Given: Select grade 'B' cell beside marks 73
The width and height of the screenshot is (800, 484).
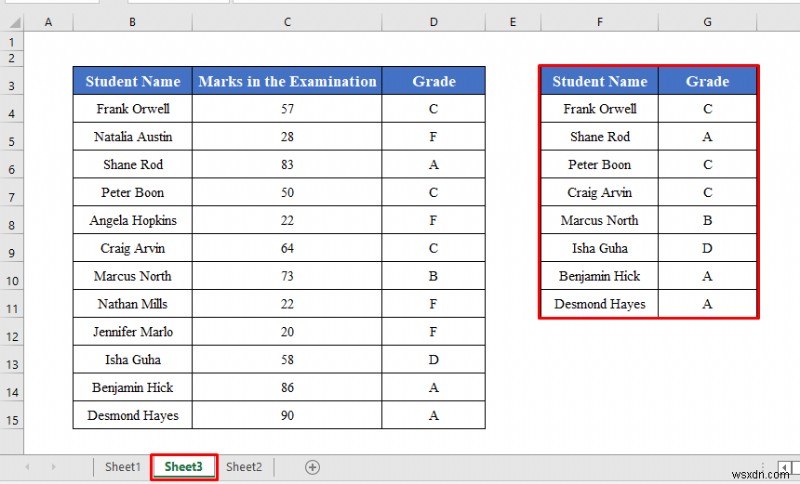Looking at the screenshot, I should 434,276.
